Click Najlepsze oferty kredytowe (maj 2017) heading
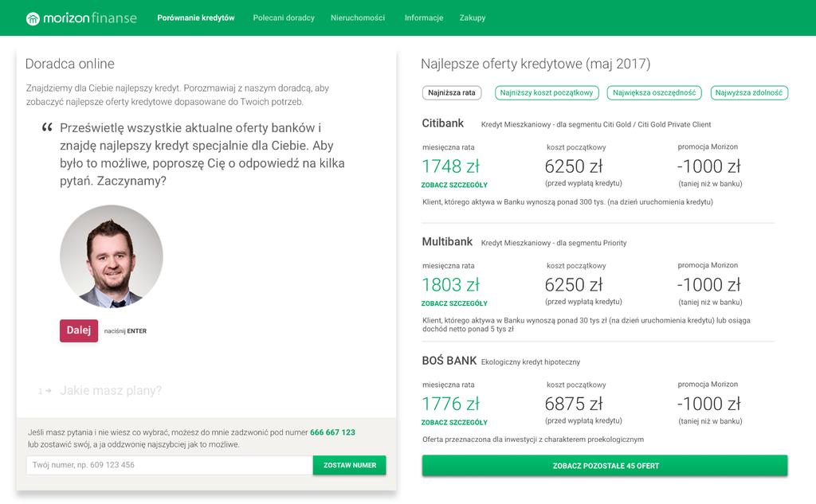The width and height of the screenshot is (816, 504). (535, 64)
